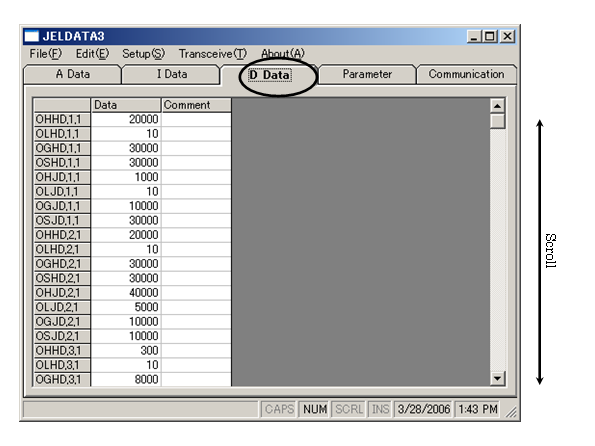Click the Data cell of OLJD,2,1

click(x=126, y=307)
